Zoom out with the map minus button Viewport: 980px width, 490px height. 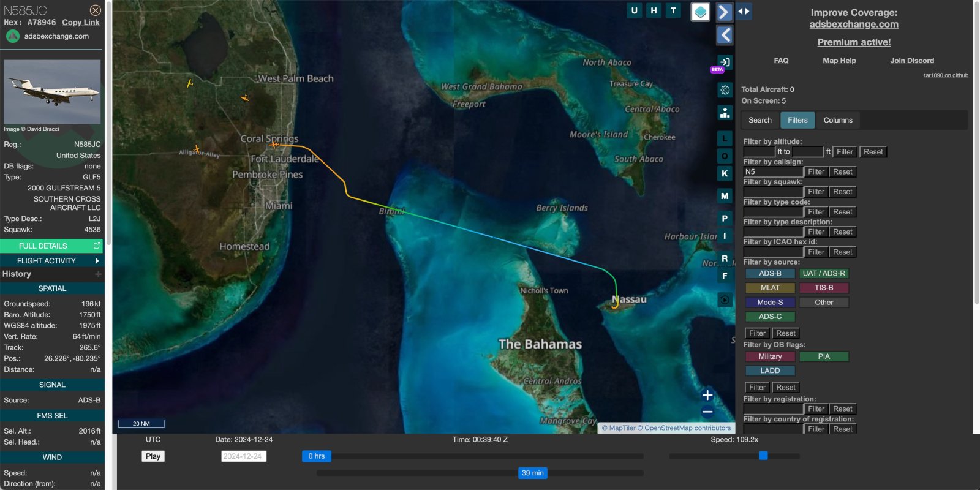pyautogui.click(x=707, y=412)
